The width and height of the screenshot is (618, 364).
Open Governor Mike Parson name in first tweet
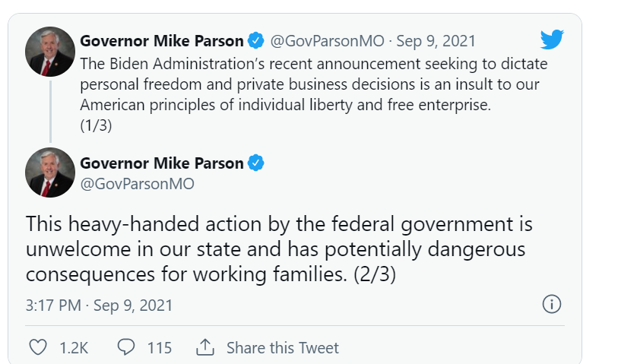click(x=162, y=40)
